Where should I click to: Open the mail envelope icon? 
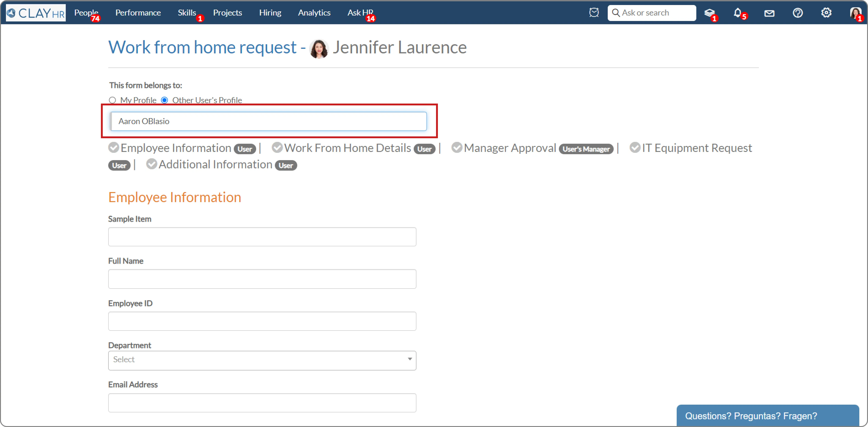pyautogui.click(x=769, y=13)
